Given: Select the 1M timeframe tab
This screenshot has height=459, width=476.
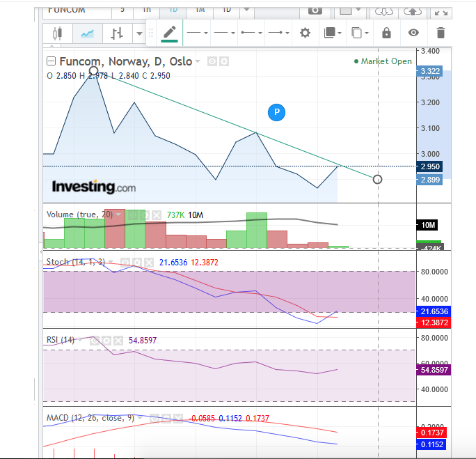Looking at the screenshot, I should coord(200,10).
